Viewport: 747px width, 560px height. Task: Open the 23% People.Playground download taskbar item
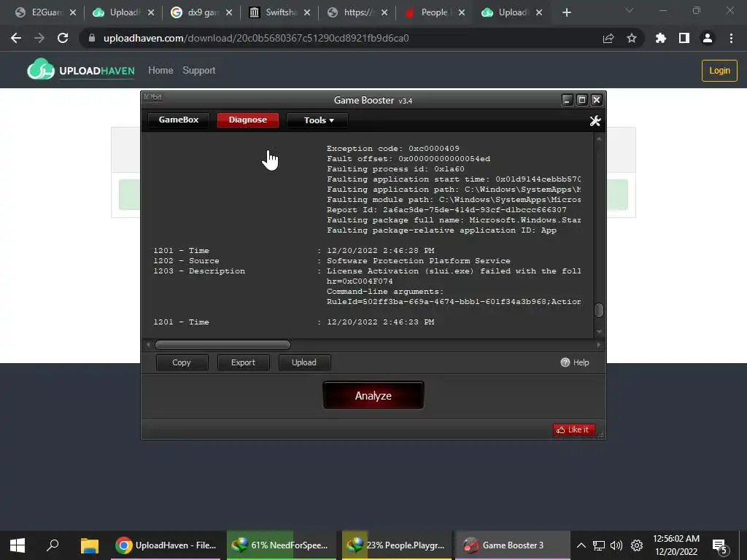(397, 545)
